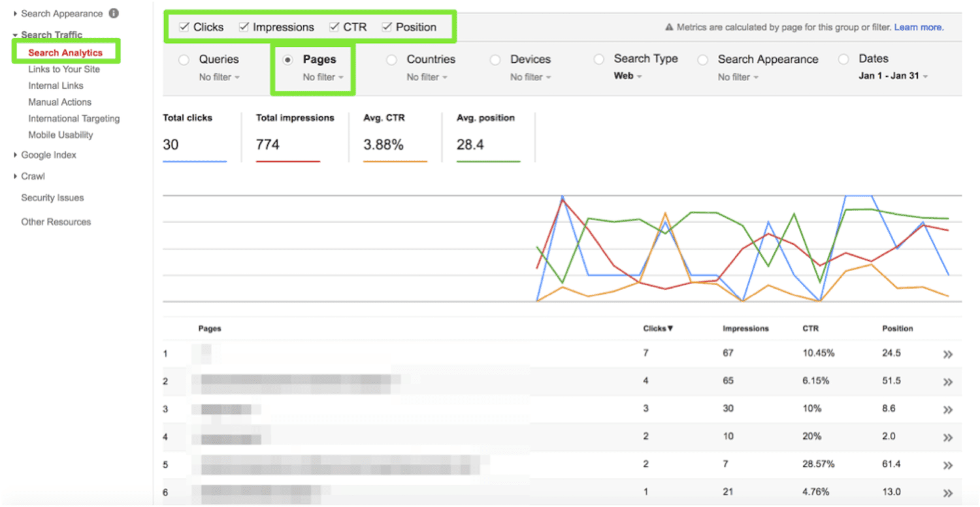Image resolution: width=980 pixels, height=507 pixels.
Task: Open the Search Type Web dropdown
Action: [x=626, y=76]
